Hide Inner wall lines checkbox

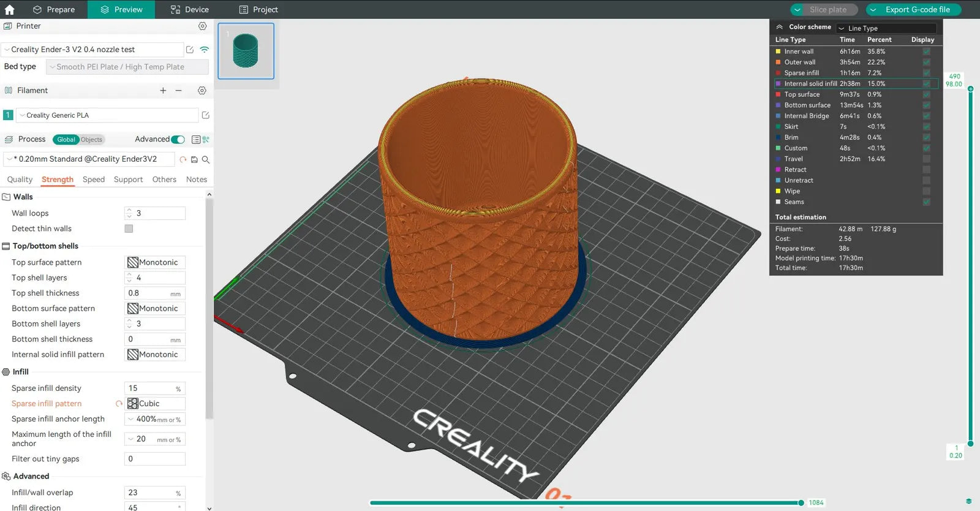pyautogui.click(x=926, y=51)
